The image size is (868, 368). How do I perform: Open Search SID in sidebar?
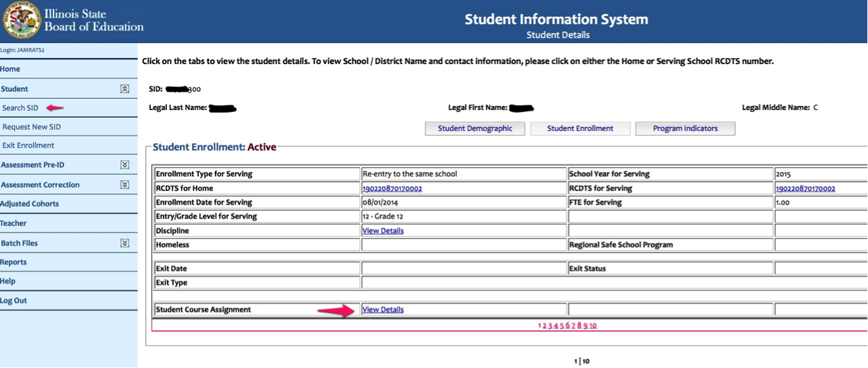point(20,108)
